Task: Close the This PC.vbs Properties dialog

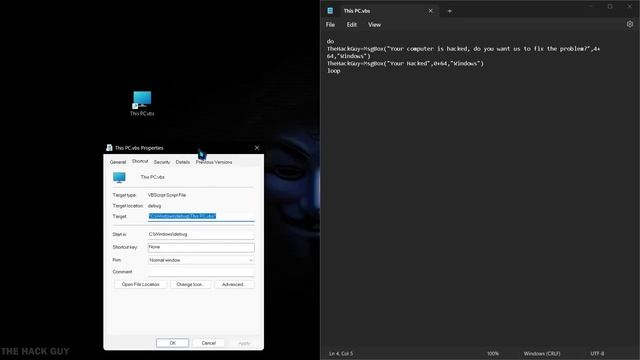Action: 257,148
